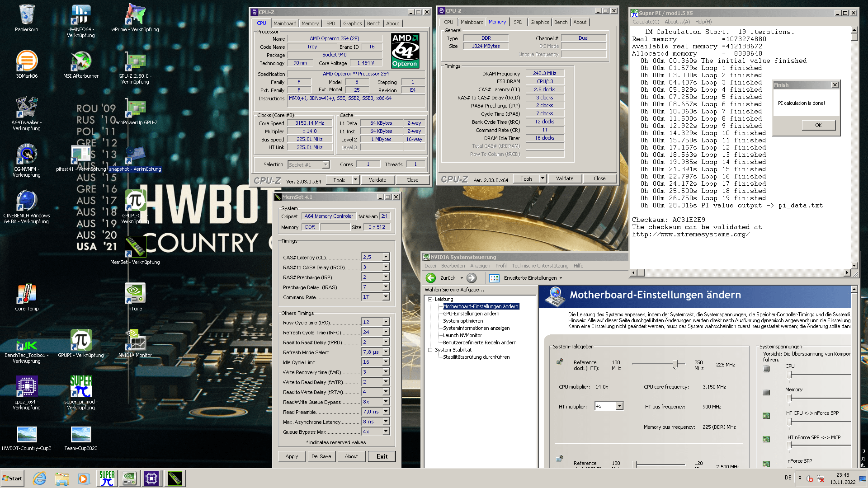Open Windows Explorer folder on the taskbar

[x=62, y=479]
